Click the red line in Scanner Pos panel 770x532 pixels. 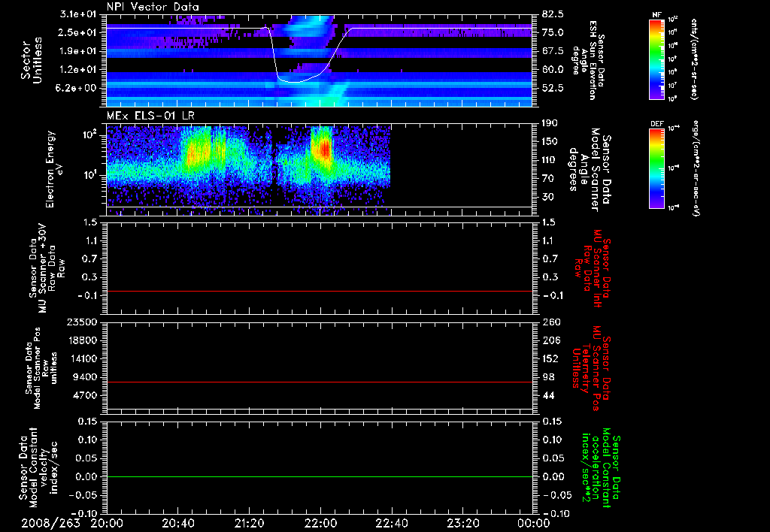[319, 382]
